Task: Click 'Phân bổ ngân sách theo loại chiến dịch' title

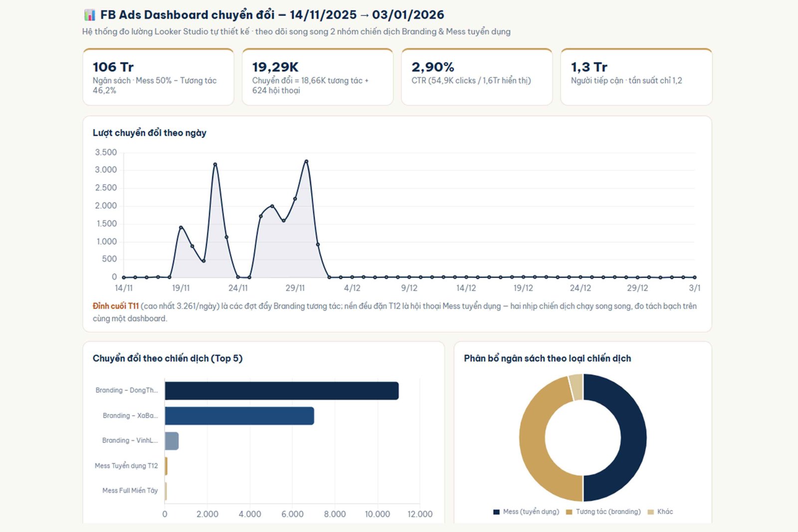Action: click(547, 358)
